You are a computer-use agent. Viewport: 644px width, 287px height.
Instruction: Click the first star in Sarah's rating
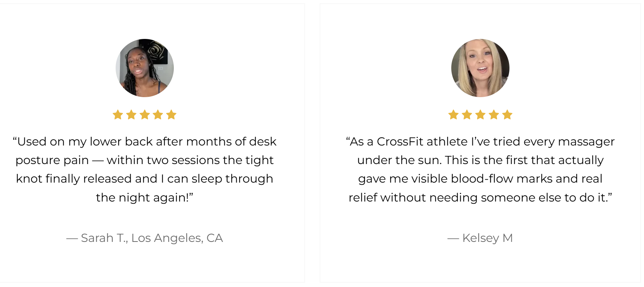(x=118, y=115)
